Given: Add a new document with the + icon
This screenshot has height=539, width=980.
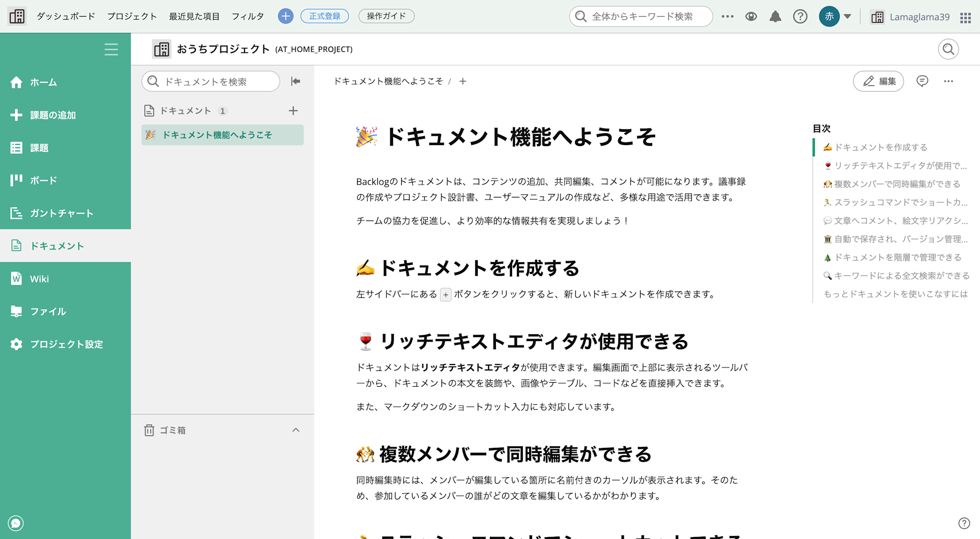Looking at the screenshot, I should (x=293, y=110).
